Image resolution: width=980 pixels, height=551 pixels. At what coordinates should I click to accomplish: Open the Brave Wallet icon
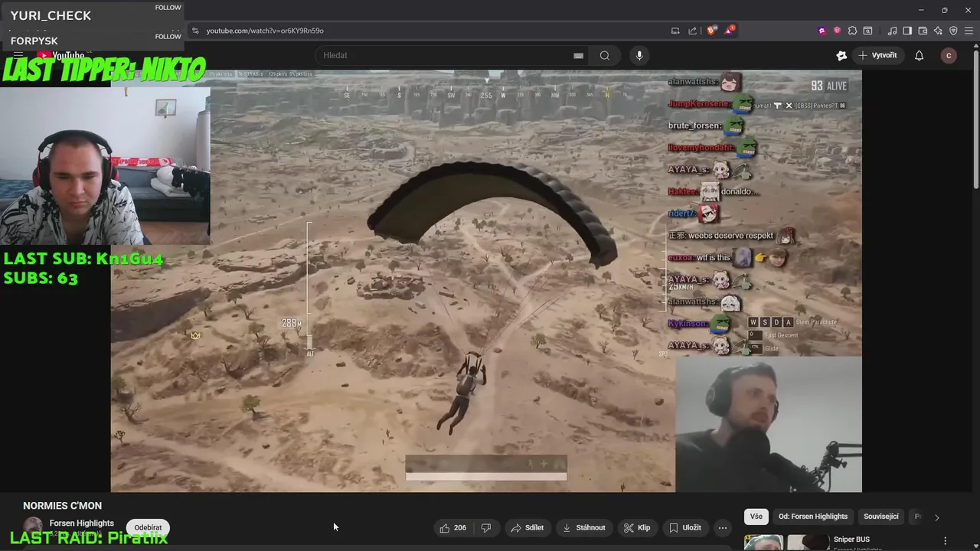click(x=923, y=31)
